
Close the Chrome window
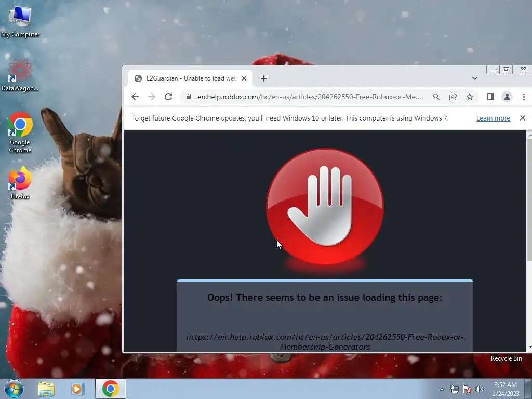click(x=523, y=70)
